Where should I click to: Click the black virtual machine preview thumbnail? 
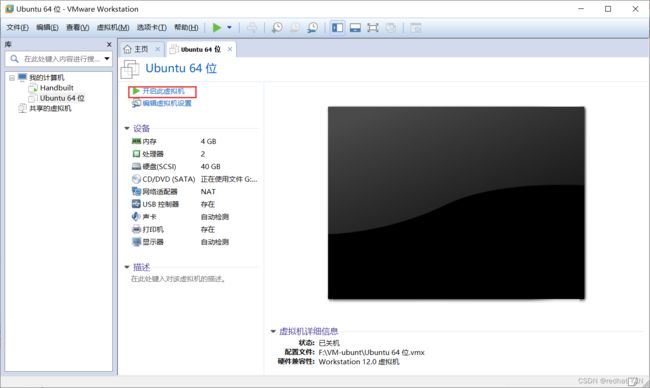click(x=456, y=203)
